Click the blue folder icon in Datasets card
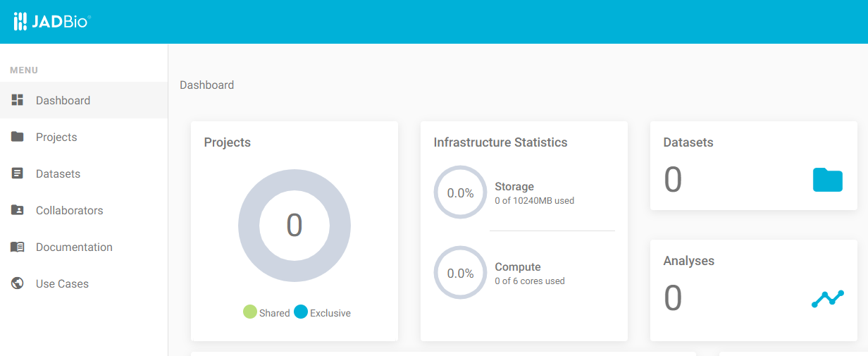Viewport: 868px width, 356px height. coord(827,180)
